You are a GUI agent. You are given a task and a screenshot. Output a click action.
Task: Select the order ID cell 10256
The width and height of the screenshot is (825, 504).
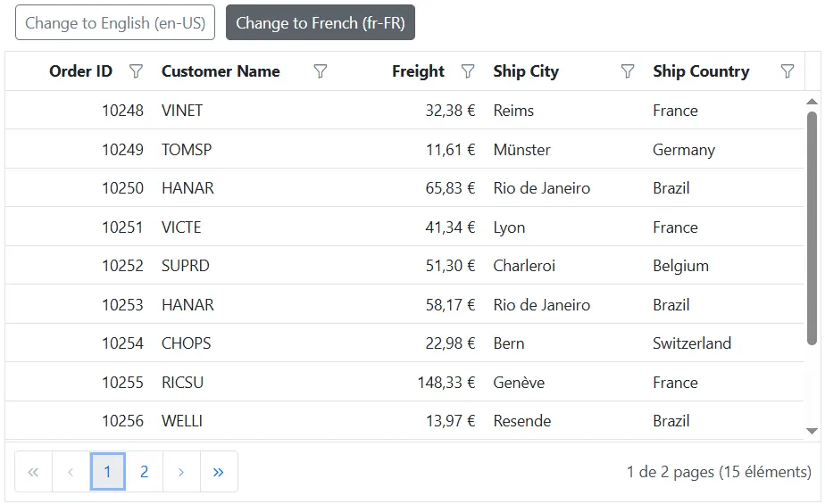click(122, 421)
